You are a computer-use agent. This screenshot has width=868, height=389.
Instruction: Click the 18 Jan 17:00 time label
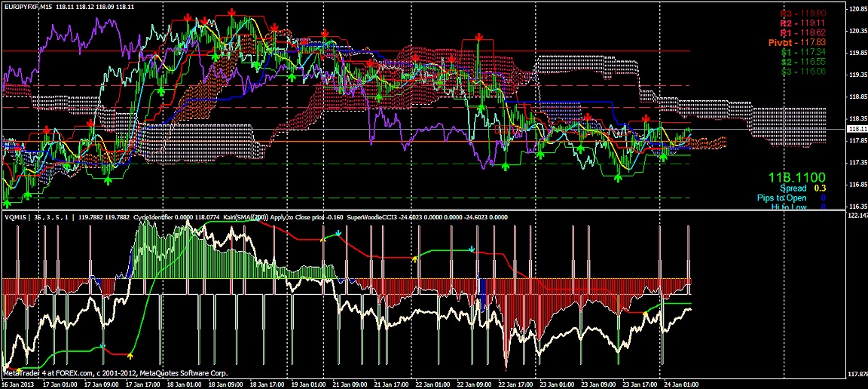(x=266, y=384)
